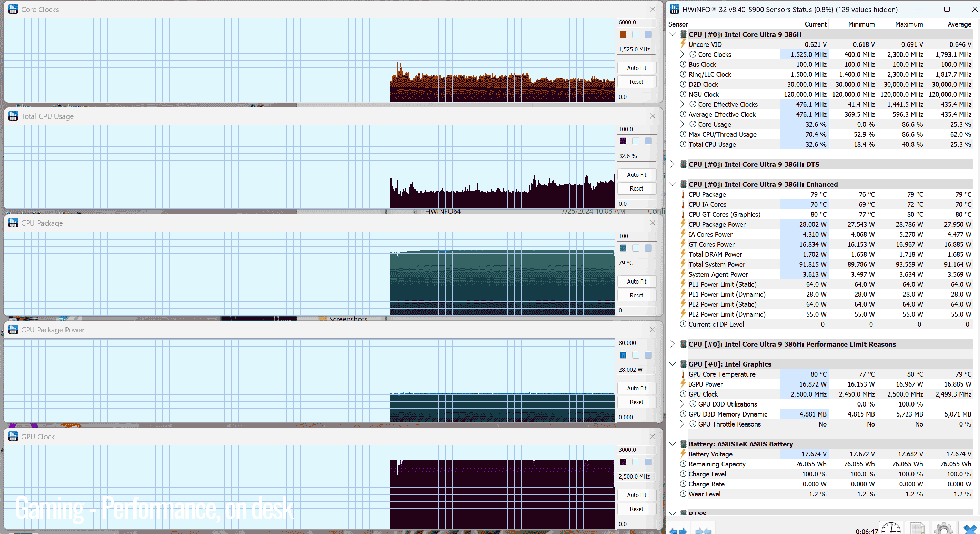
Task: Click HWiNFO icon in Core Clocks title
Action: [x=13, y=9]
